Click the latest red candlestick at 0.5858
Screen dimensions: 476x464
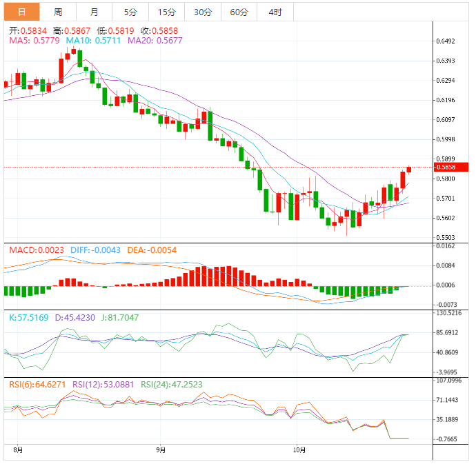[x=409, y=170]
